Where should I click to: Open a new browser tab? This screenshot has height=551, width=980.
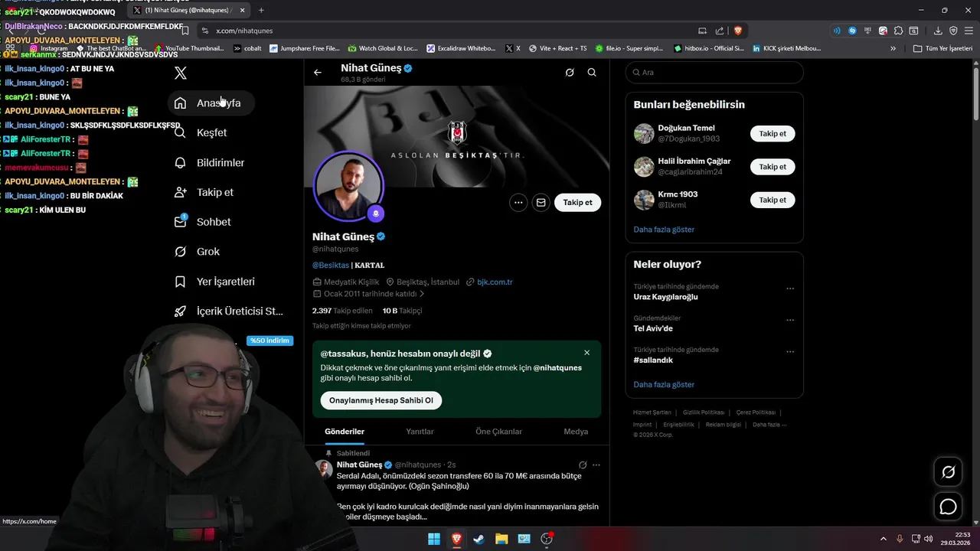261,10
